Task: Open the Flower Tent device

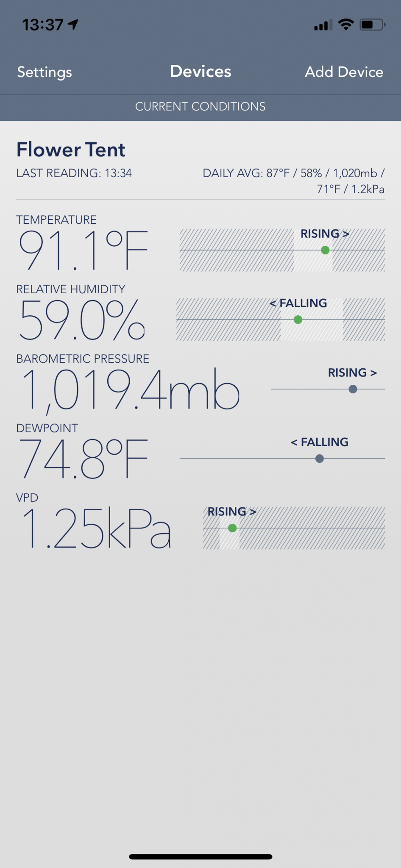Action: click(x=71, y=150)
